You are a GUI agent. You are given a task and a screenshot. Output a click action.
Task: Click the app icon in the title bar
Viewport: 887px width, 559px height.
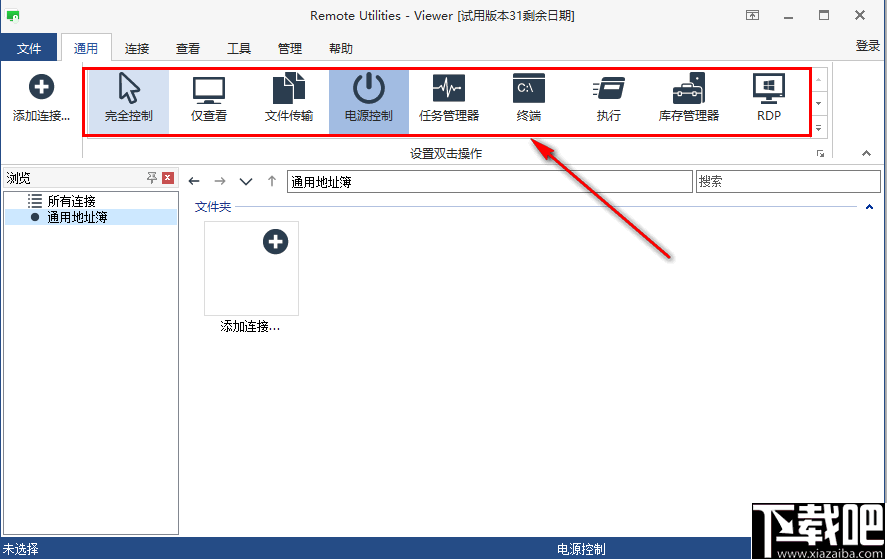tap(12, 15)
